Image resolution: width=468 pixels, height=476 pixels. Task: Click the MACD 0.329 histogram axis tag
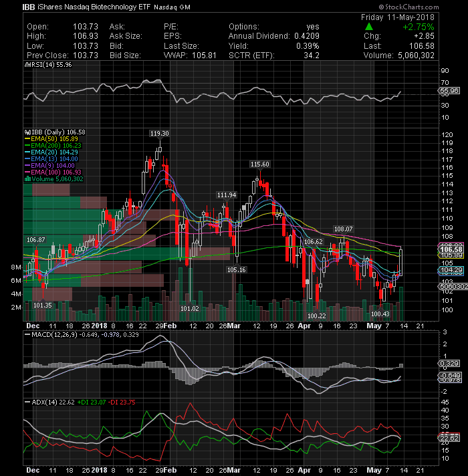pyautogui.click(x=449, y=364)
